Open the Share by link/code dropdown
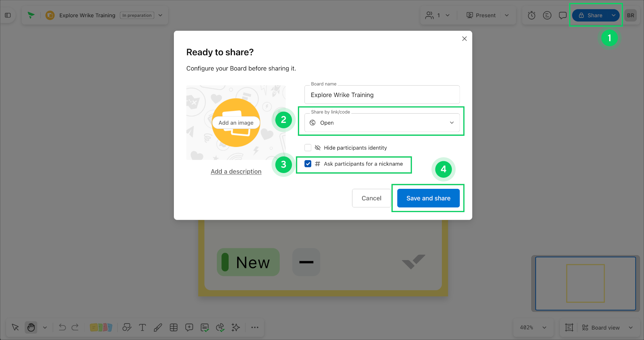Screen dimensions: 644x340 click(x=382, y=123)
